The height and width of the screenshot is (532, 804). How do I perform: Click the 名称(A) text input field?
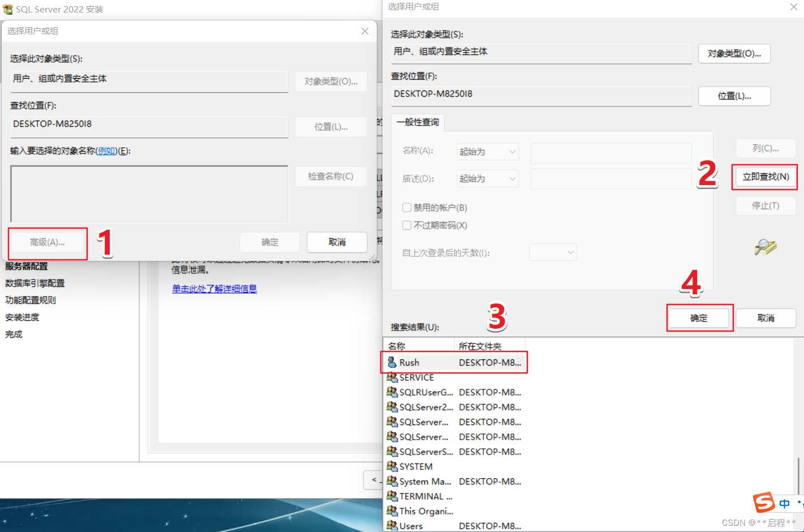pos(611,153)
